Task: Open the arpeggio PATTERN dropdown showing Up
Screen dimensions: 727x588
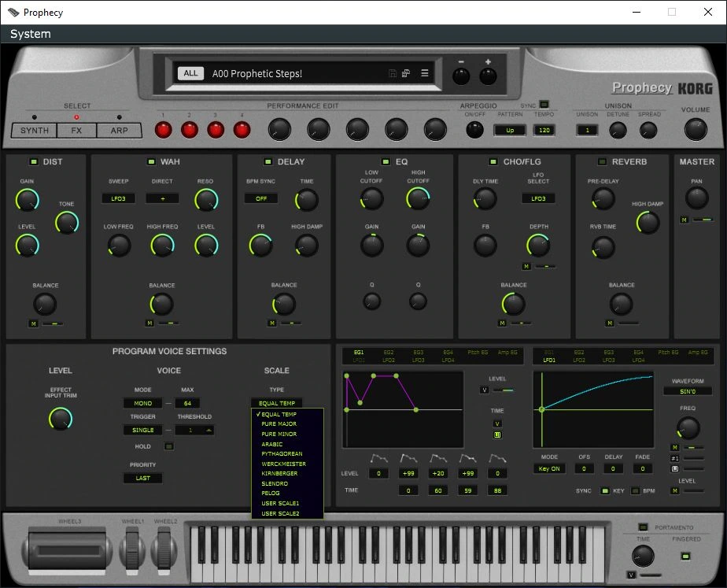Action: pyautogui.click(x=510, y=131)
